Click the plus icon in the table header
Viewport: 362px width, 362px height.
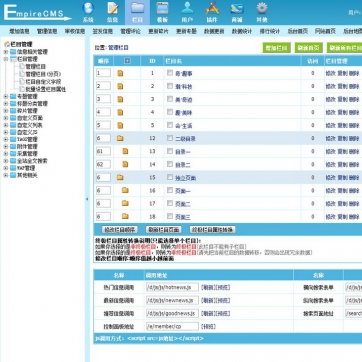(x=127, y=61)
